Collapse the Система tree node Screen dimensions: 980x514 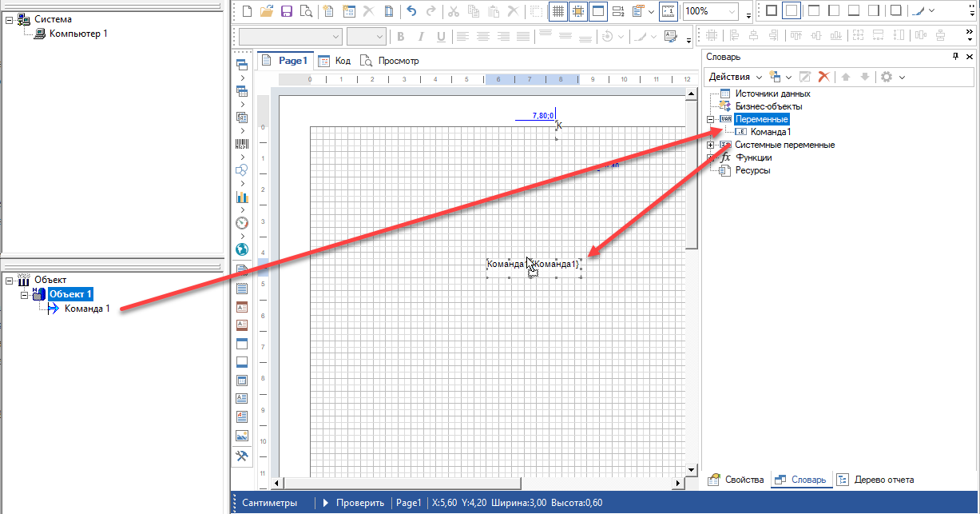[x=9, y=19]
